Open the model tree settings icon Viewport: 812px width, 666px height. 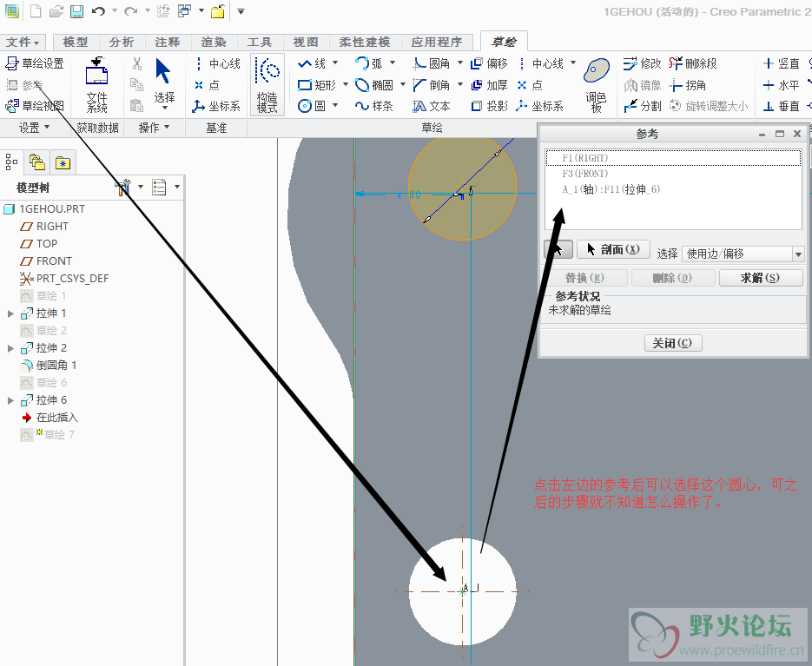tap(122, 188)
